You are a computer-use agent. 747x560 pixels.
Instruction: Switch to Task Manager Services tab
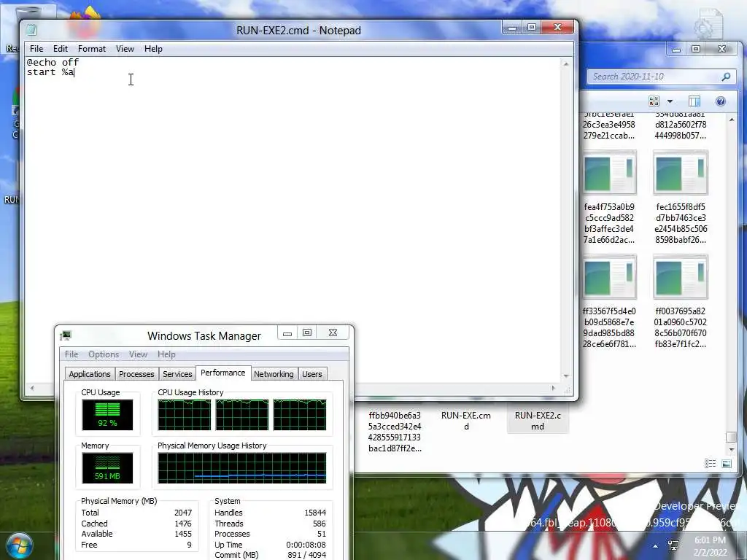[x=177, y=374]
